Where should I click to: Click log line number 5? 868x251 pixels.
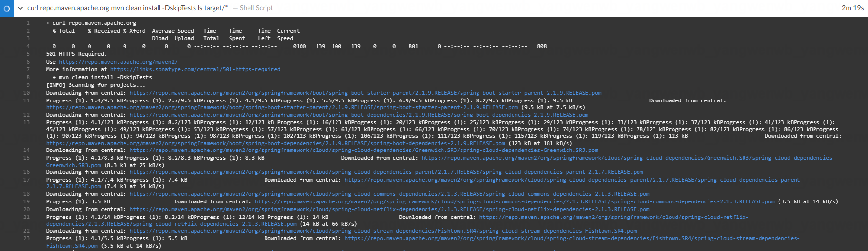point(28,54)
